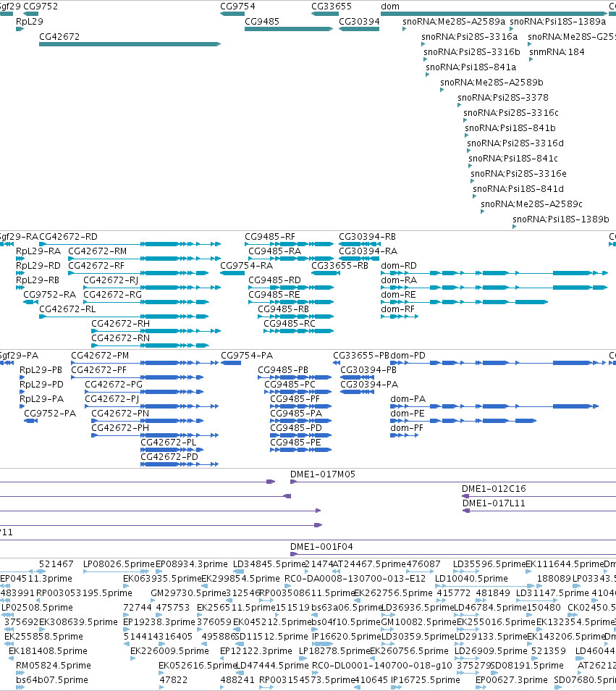Screen dimensions: 616x691
Task: Click protein CG30394-PA label
Action: click(369, 385)
